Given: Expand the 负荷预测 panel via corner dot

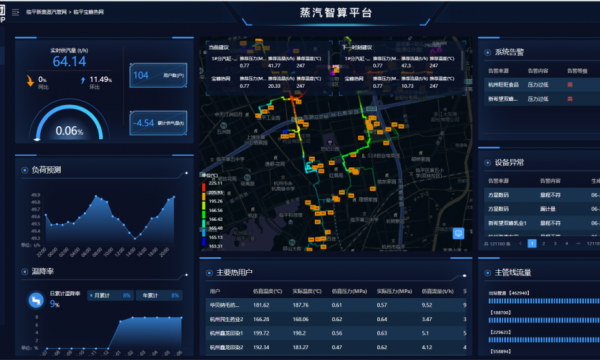Looking at the screenshot, I should click(186, 173).
